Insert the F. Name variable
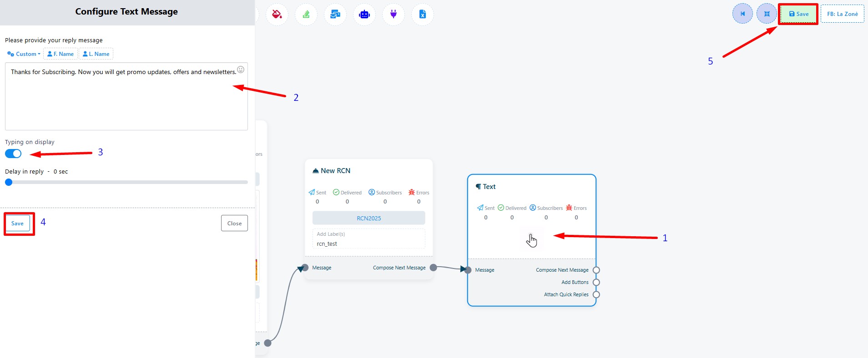868x358 pixels. click(x=61, y=54)
